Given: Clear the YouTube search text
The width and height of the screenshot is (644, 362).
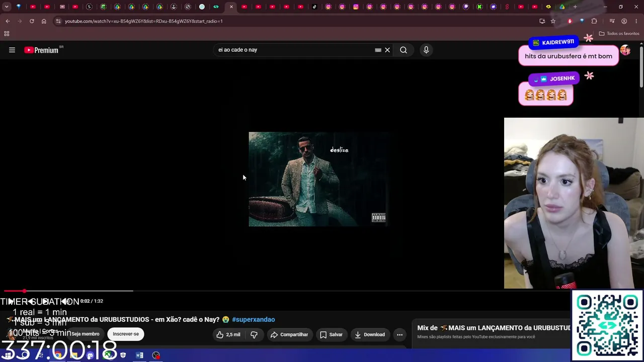Looking at the screenshot, I should [387, 50].
